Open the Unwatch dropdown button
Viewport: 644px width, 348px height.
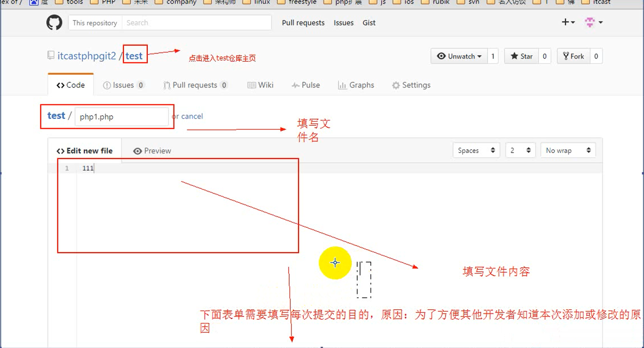(459, 56)
